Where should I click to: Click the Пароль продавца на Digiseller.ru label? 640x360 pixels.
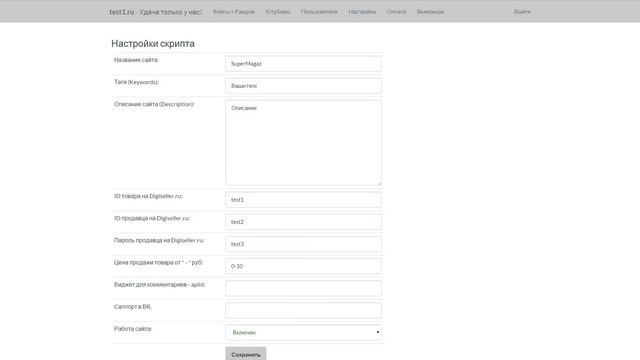pyautogui.click(x=159, y=240)
